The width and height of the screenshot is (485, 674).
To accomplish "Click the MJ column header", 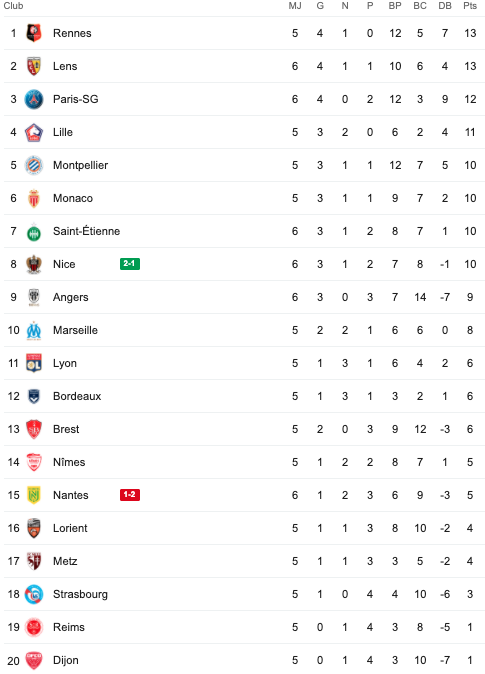I will [295, 6].
